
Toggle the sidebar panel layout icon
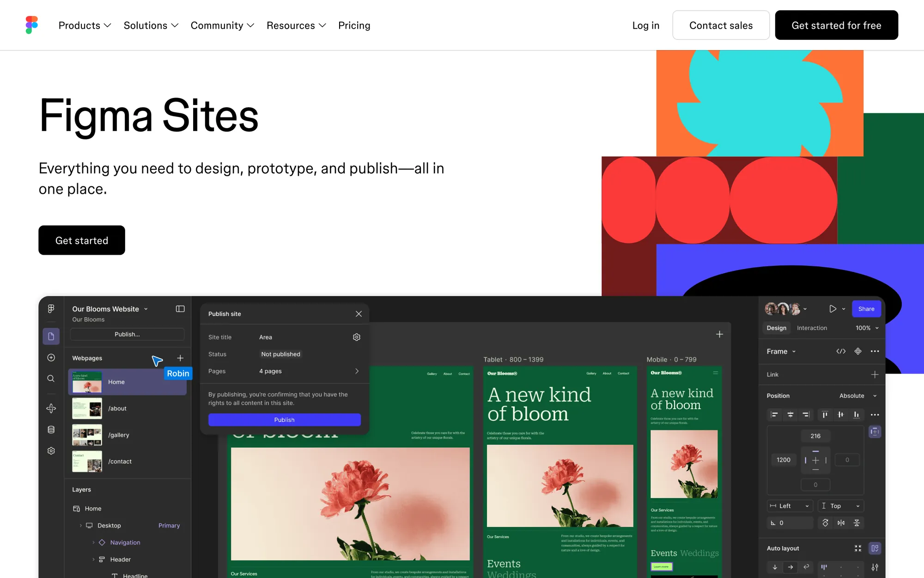pos(180,309)
